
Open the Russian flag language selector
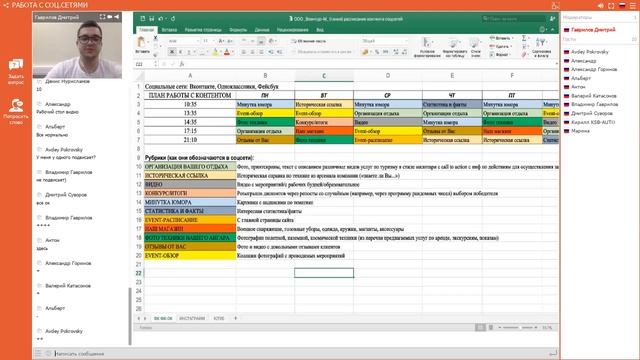pos(622,5)
